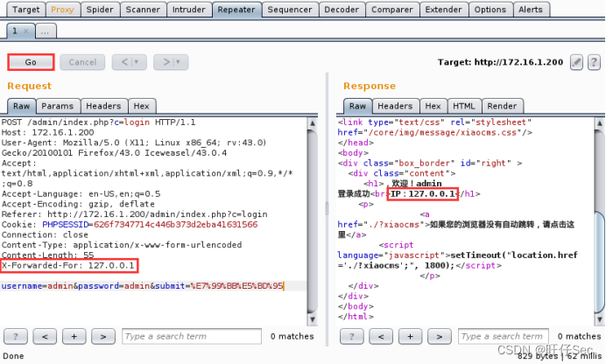Switch to the Response Render tab
The width and height of the screenshot is (606, 364).
pyautogui.click(x=502, y=106)
